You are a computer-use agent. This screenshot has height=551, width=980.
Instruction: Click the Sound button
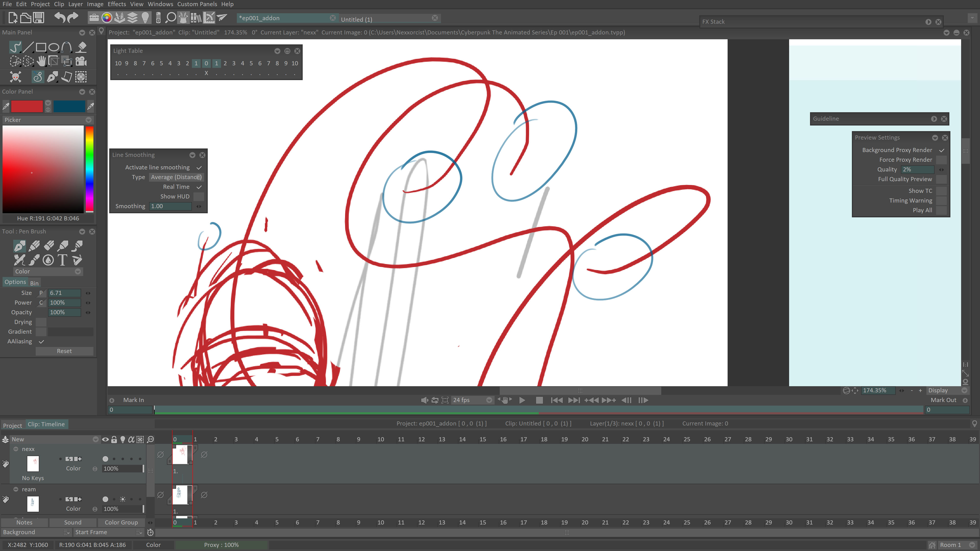coord(73,522)
